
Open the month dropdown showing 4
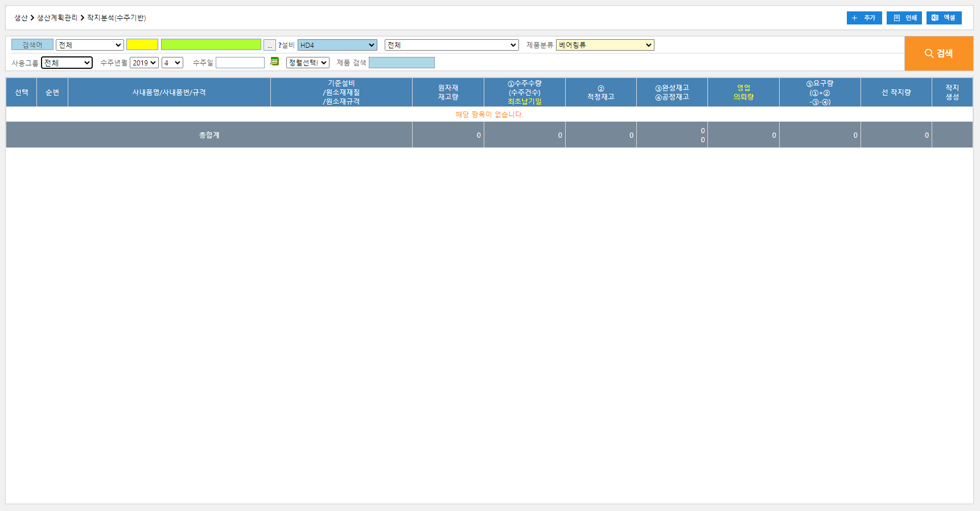172,63
